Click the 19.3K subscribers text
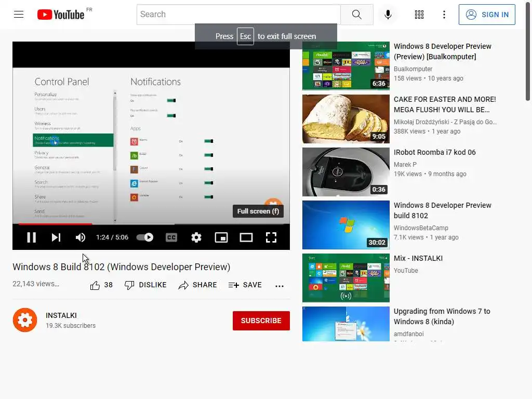Image resolution: width=532 pixels, height=399 pixels. point(71,326)
